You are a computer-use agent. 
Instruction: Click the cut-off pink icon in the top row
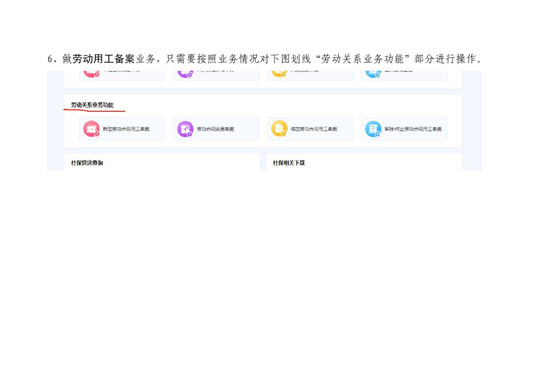(x=91, y=74)
